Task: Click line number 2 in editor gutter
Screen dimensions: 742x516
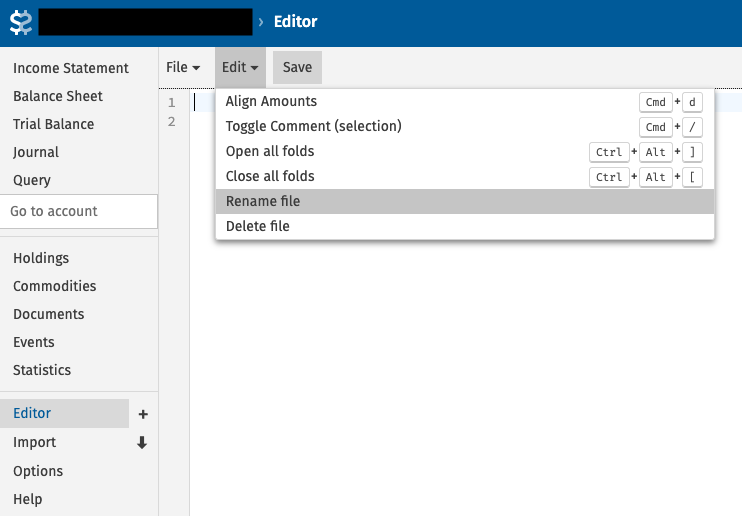Action: pyautogui.click(x=172, y=122)
